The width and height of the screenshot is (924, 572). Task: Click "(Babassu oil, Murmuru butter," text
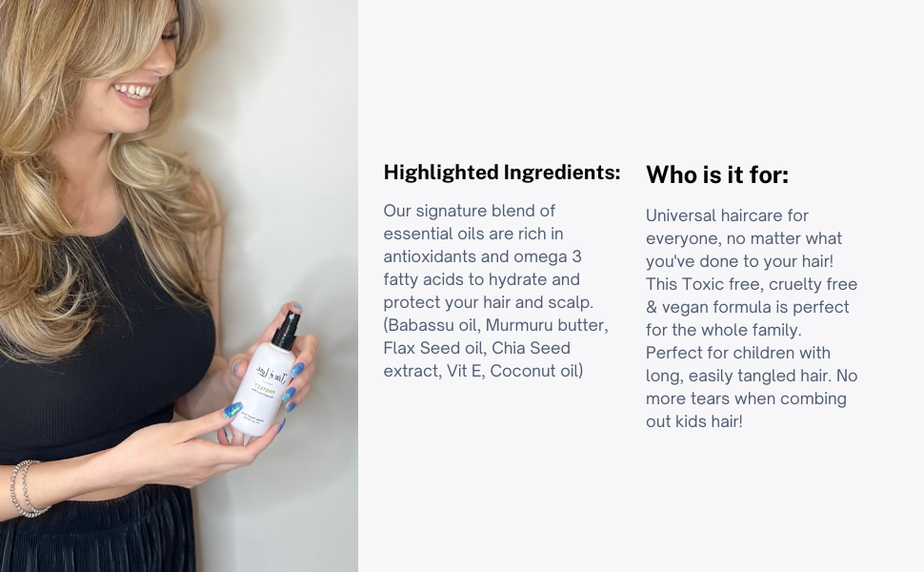tap(495, 325)
